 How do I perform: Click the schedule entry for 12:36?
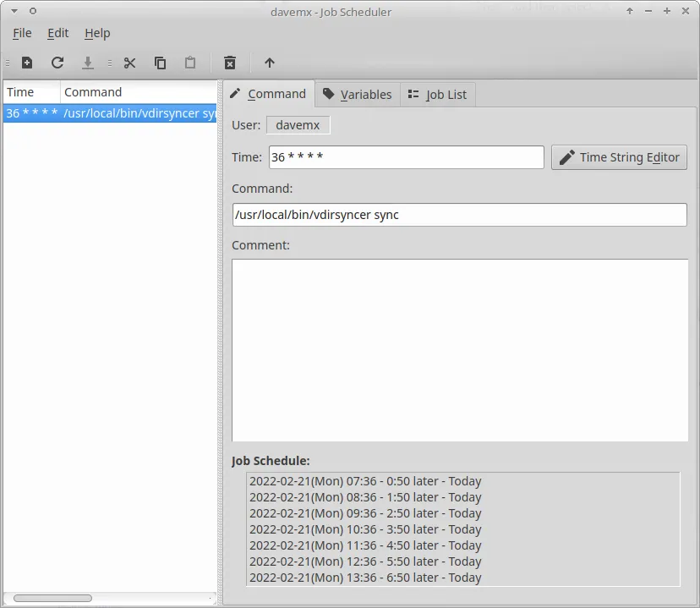click(365, 561)
